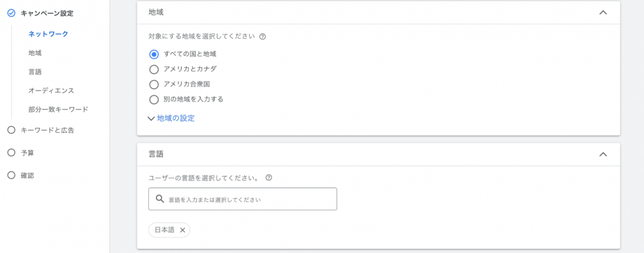This screenshot has height=253, width=644.
Task: Open ネットワーク in the sidebar
Action: 48,33
